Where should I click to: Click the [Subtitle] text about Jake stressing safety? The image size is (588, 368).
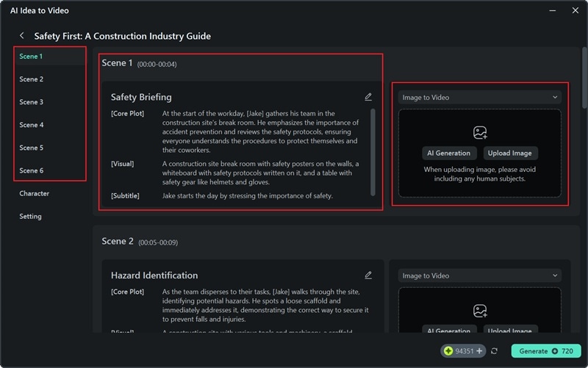[248, 196]
